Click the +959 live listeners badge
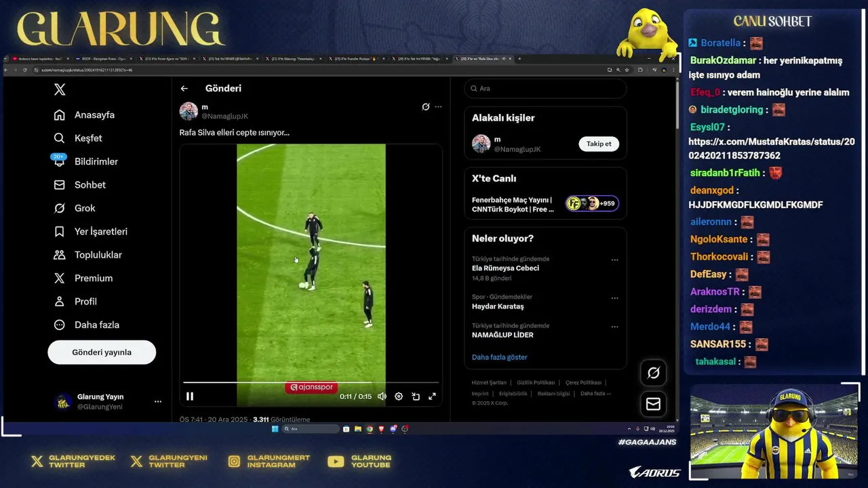The width and height of the screenshot is (868, 488). (592, 203)
